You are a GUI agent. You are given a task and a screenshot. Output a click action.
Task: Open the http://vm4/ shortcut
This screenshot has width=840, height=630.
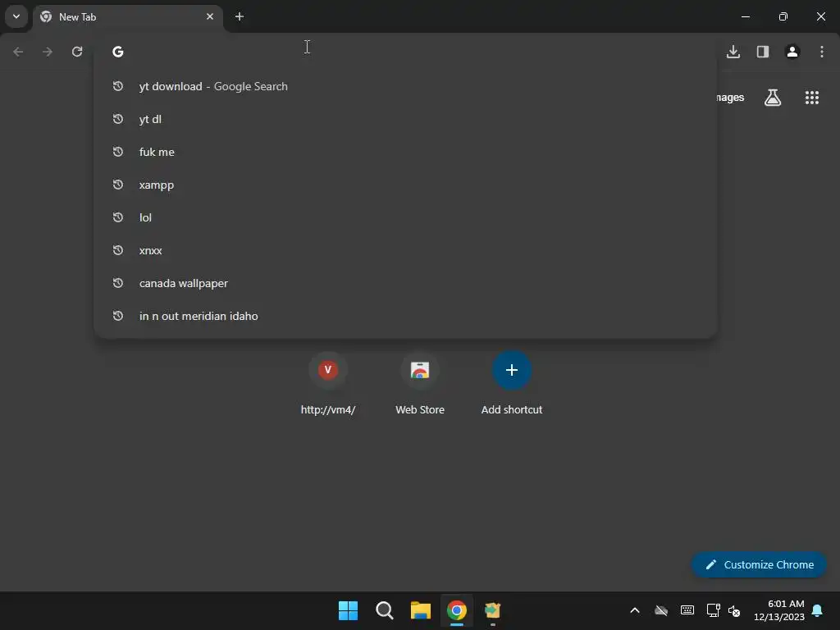click(x=328, y=384)
